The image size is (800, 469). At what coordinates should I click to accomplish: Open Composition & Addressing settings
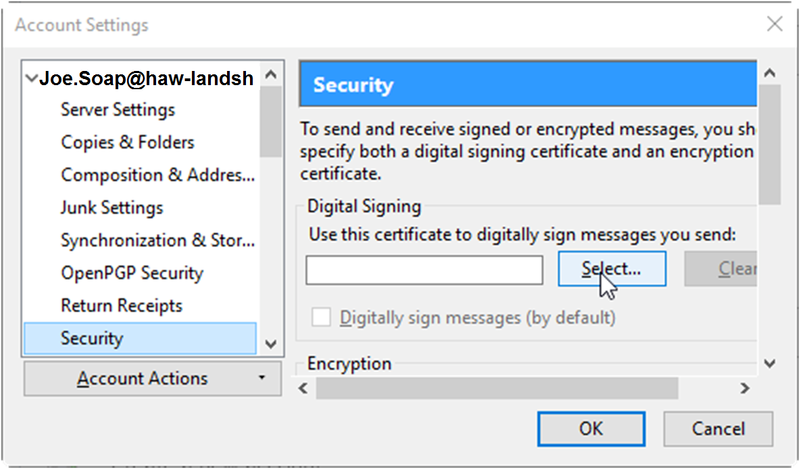(x=157, y=175)
